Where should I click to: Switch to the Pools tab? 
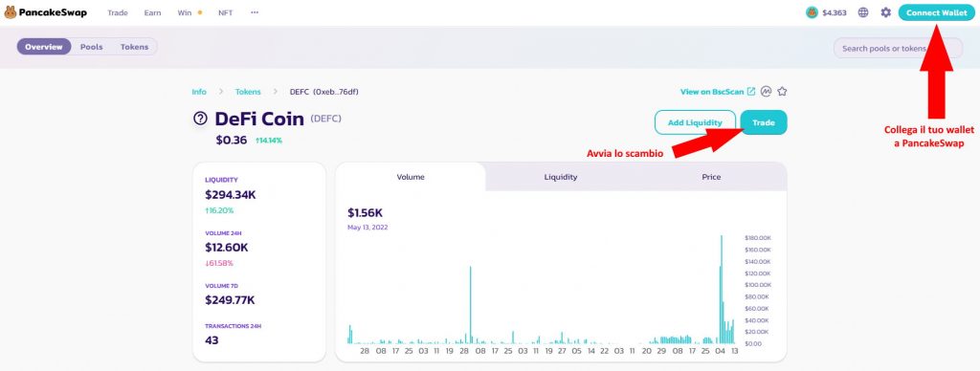click(91, 47)
